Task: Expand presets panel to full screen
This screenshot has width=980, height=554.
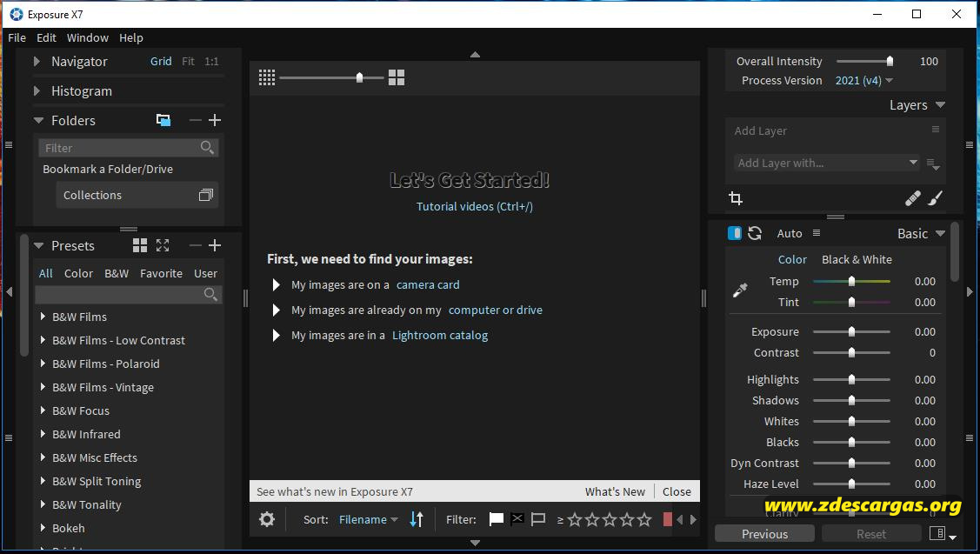Action: click(x=163, y=245)
